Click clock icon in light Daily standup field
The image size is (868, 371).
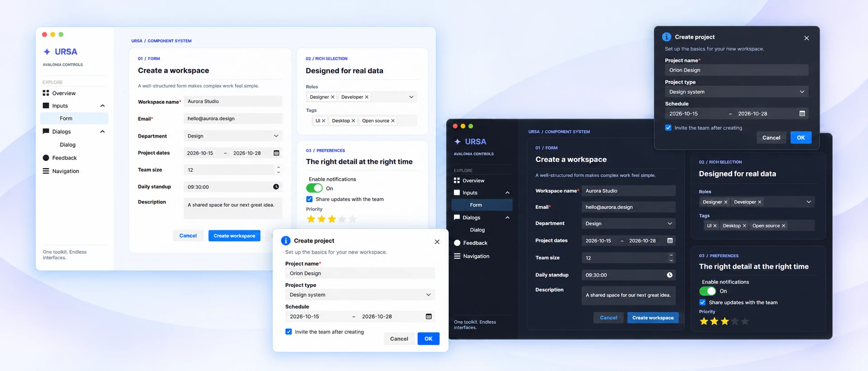pos(276,187)
